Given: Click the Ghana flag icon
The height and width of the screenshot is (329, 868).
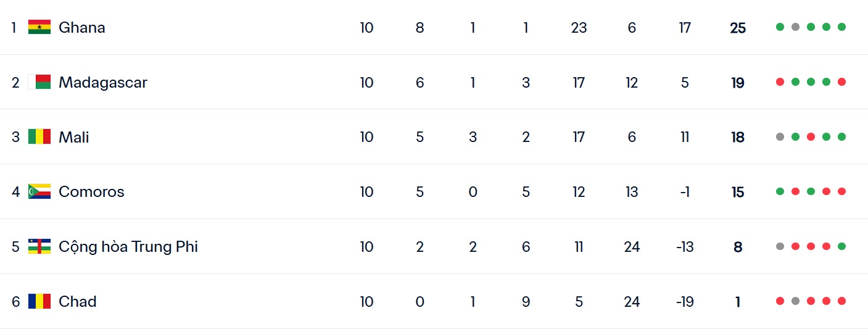Looking at the screenshot, I should tap(39, 27).
